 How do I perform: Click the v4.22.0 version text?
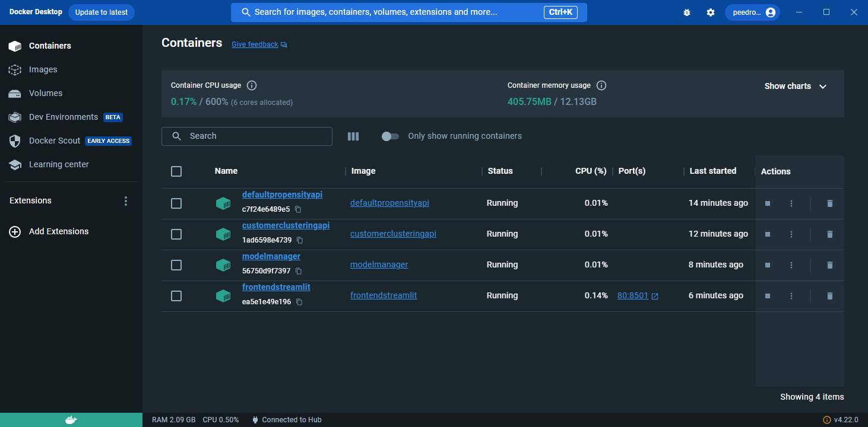coord(846,420)
